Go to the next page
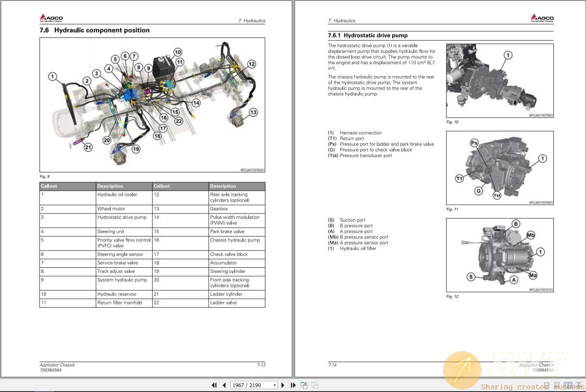The height and width of the screenshot is (392, 586). [283, 385]
